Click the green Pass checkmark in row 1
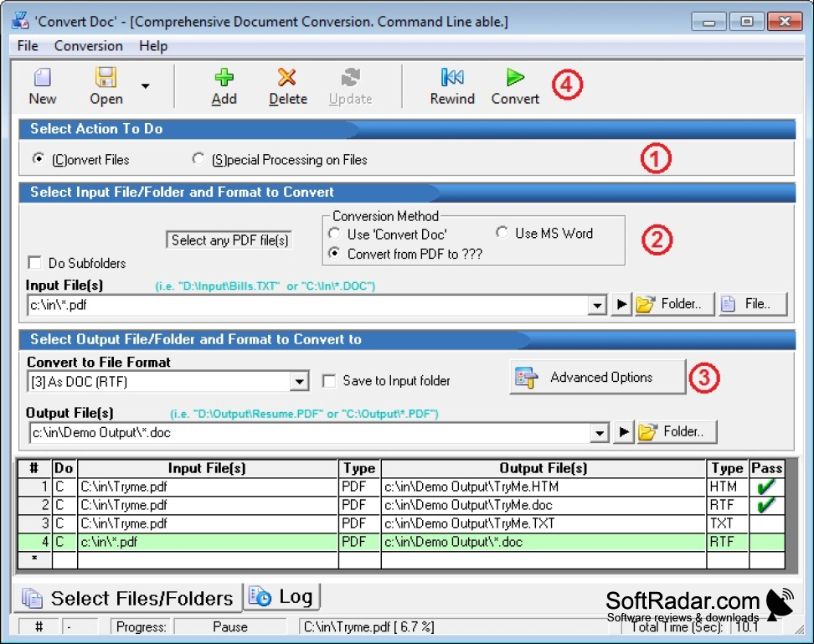Image resolution: width=814 pixels, height=644 pixels. tap(765, 487)
